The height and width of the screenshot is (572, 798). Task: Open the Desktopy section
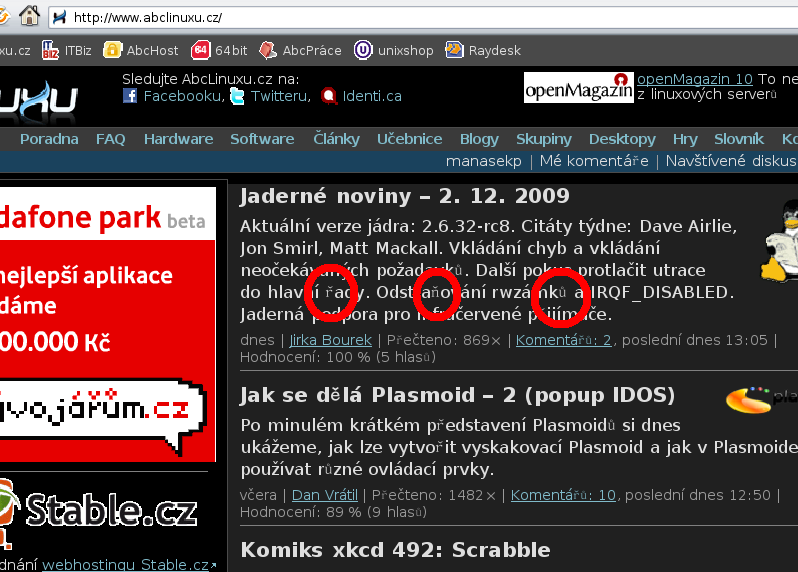click(x=622, y=139)
